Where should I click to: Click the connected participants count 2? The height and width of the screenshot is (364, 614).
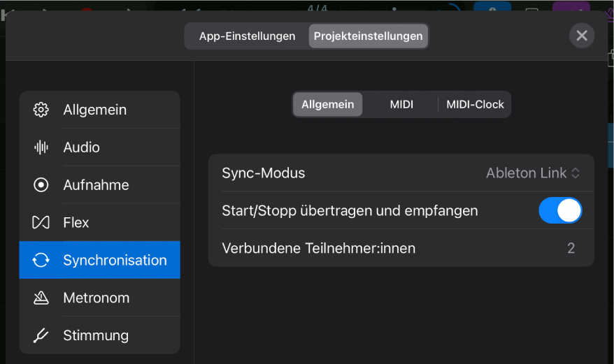pos(571,248)
